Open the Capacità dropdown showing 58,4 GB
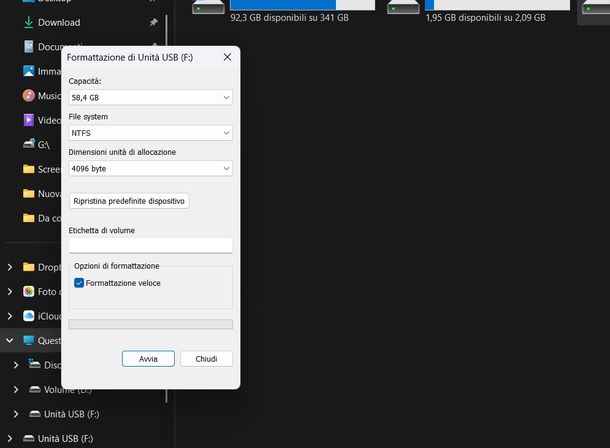This screenshot has width=610, height=448. [150, 98]
